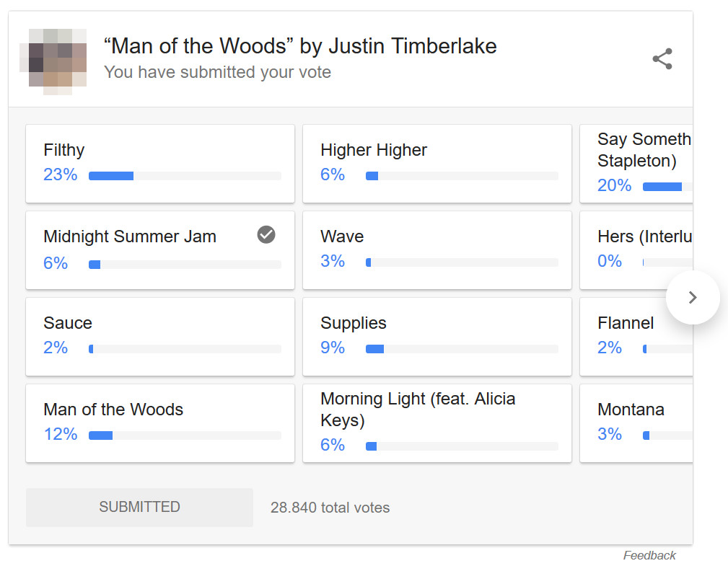The image size is (728, 566).
Task: Select the Filthy song option
Action: click(160, 163)
